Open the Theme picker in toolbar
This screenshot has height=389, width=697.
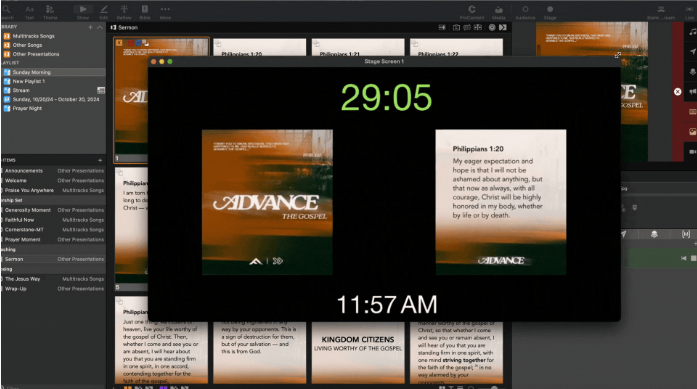point(50,12)
